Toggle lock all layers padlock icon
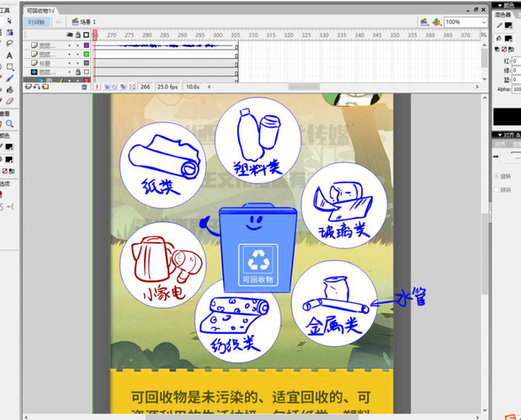The height and width of the screenshot is (420, 521). pyautogui.click(x=77, y=35)
